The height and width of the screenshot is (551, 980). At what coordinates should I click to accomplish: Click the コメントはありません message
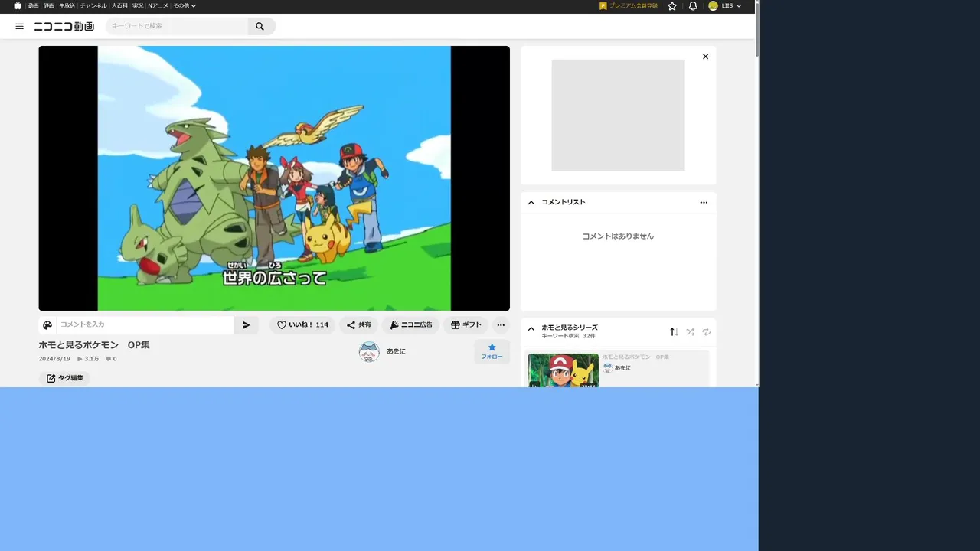pos(618,236)
